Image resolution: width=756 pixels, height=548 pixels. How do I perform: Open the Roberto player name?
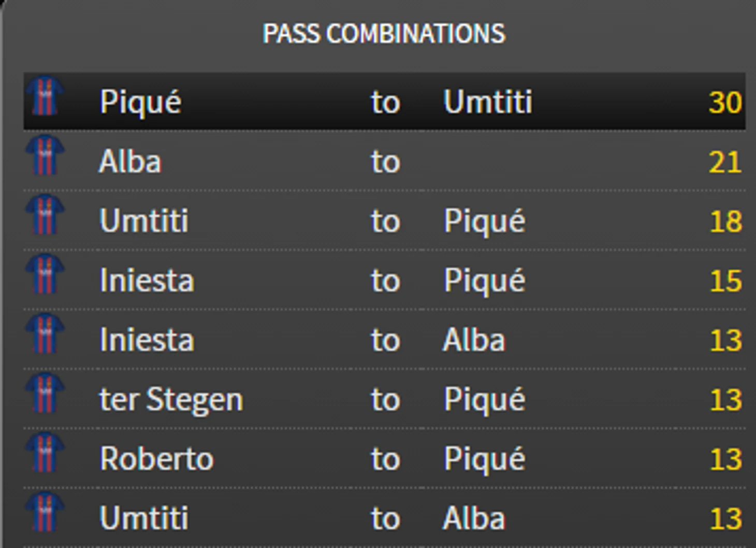tap(156, 459)
